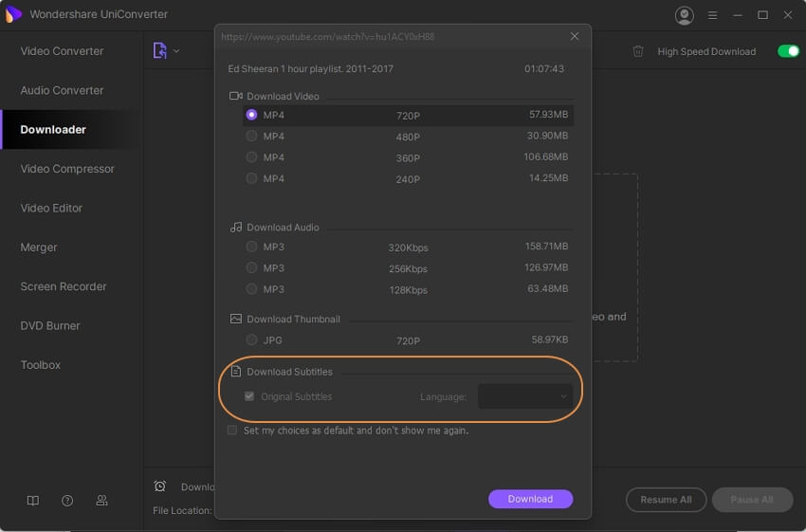The height and width of the screenshot is (532, 806).
Task: Open the hamburger menu in title bar
Action: (711, 15)
